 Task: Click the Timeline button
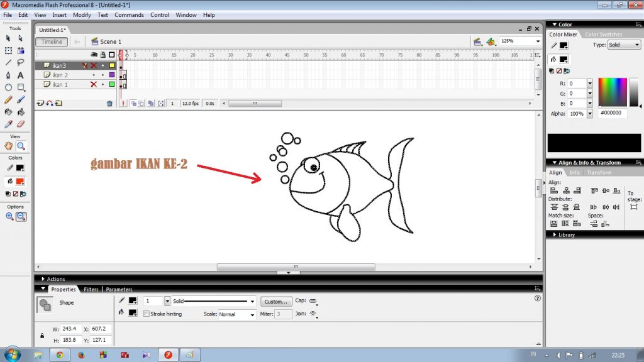pyautogui.click(x=52, y=42)
